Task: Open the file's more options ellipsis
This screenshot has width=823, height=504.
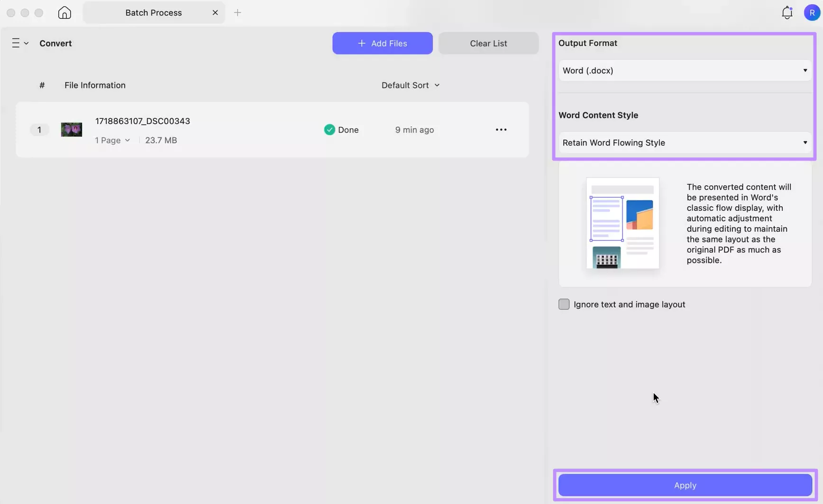Action: pyautogui.click(x=501, y=129)
